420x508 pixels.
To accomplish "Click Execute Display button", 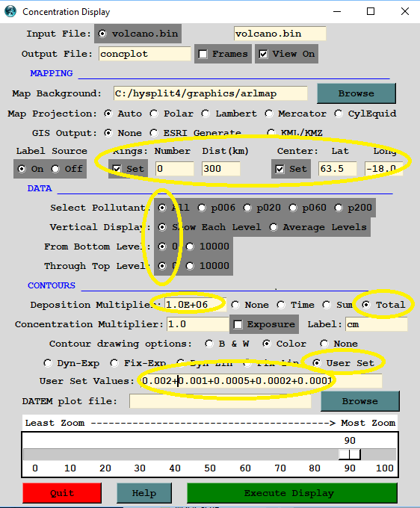I will click(292, 493).
